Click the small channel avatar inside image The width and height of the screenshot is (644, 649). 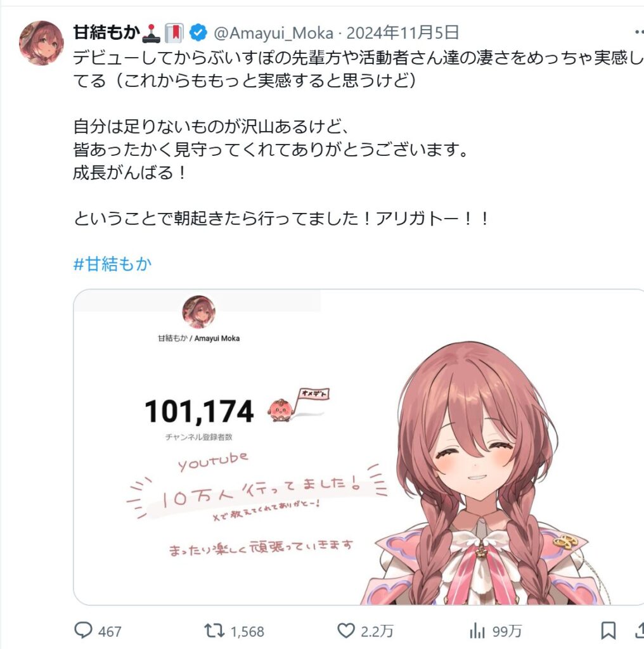point(198,312)
